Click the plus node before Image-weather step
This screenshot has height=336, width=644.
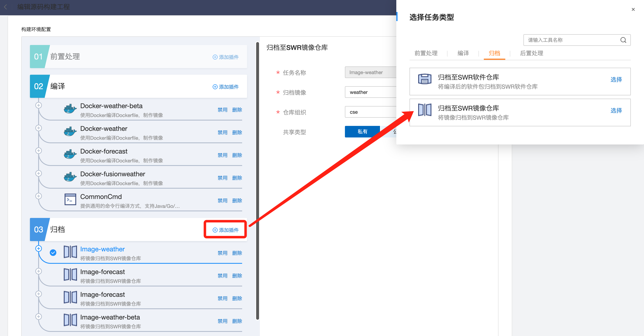tap(38, 248)
